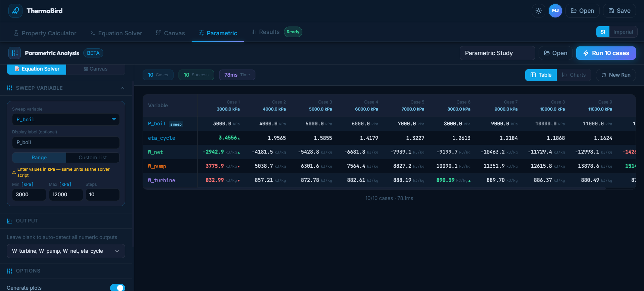Click W_pump value 10090.1 in Case 6

tap(447, 166)
